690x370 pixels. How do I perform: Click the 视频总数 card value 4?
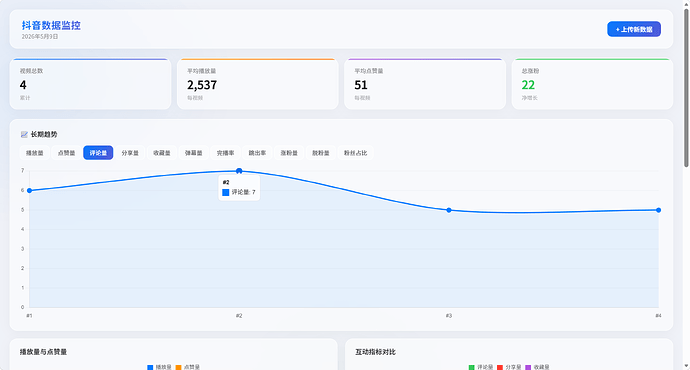pos(23,85)
